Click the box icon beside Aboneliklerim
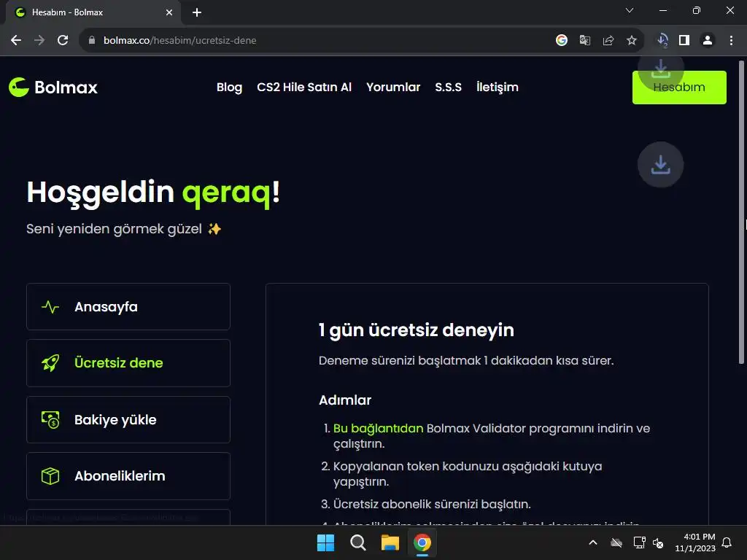747x560 pixels. coord(50,476)
